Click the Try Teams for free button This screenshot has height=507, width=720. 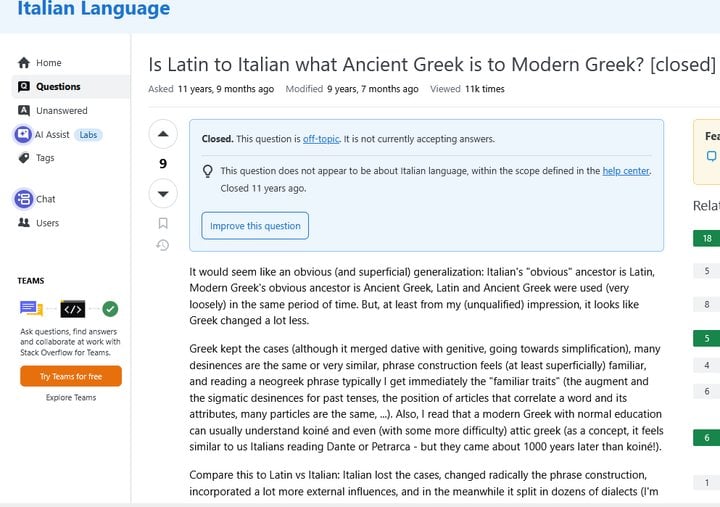coord(71,376)
